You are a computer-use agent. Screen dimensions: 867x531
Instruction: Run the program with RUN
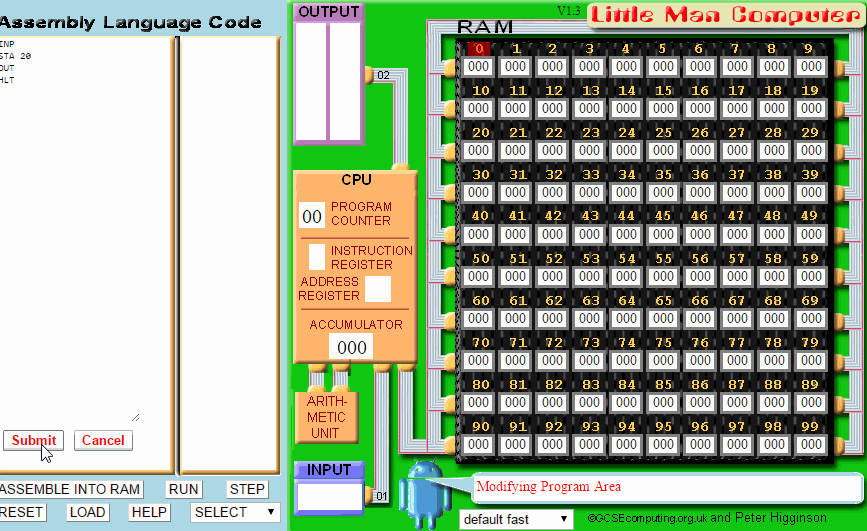coord(184,489)
